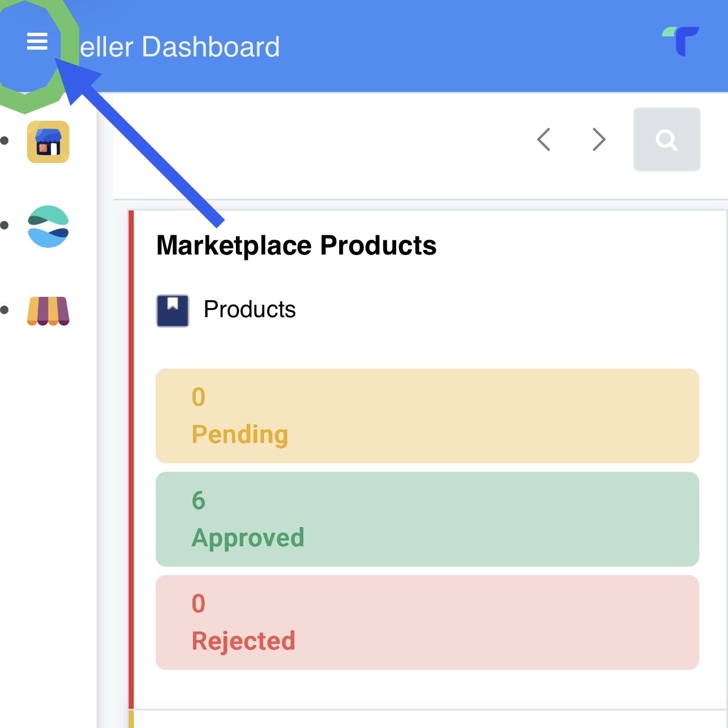Select the red Rejected label
Screen dimensions: 728x728
pyautogui.click(x=243, y=641)
